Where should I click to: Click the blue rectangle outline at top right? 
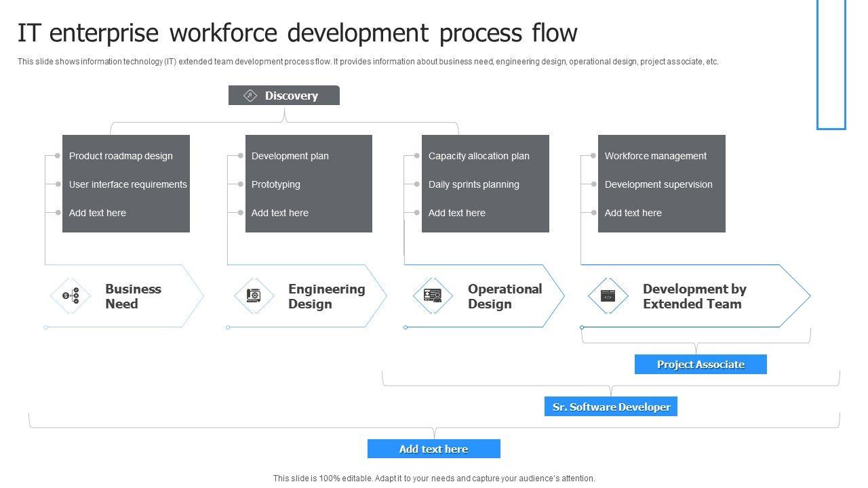(x=831, y=64)
